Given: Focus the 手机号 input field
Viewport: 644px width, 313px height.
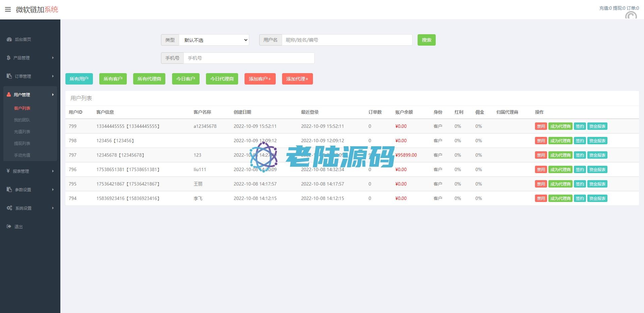Looking at the screenshot, I should click(249, 58).
